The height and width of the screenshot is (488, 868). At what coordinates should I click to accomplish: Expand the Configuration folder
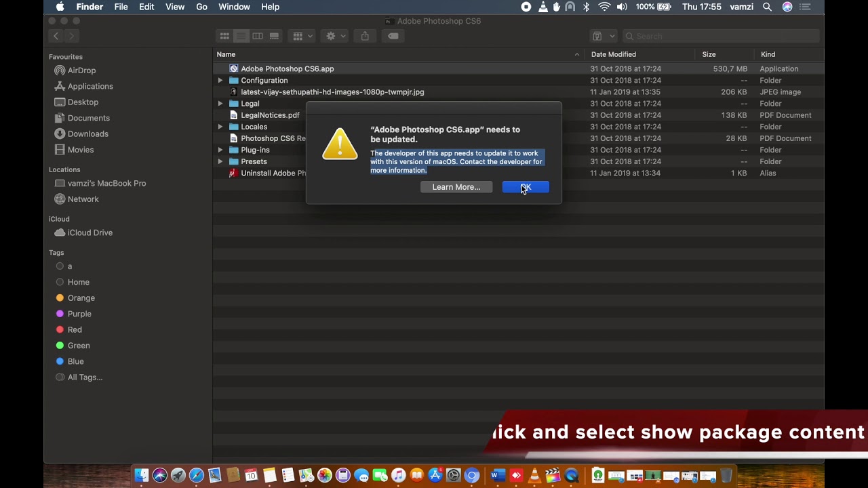220,81
